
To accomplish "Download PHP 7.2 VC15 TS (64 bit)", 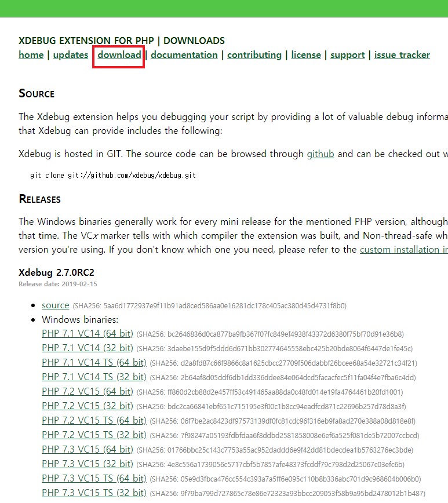I will click(94, 421).
